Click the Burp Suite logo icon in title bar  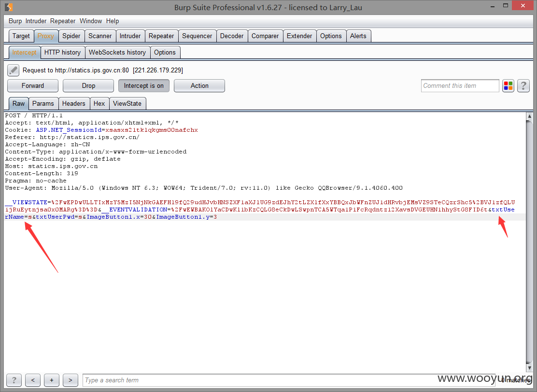(x=9, y=7)
